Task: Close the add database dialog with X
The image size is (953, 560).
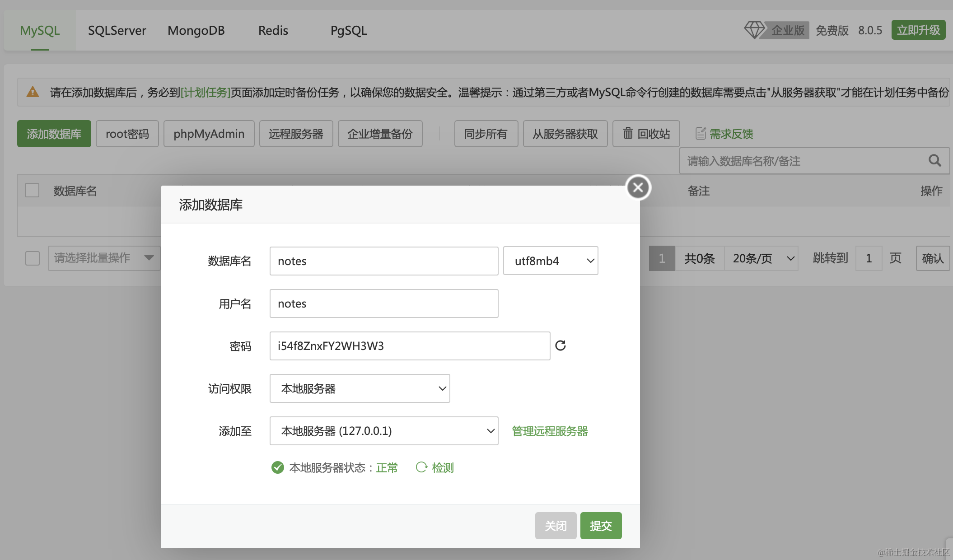Action: (x=638, y=187)
